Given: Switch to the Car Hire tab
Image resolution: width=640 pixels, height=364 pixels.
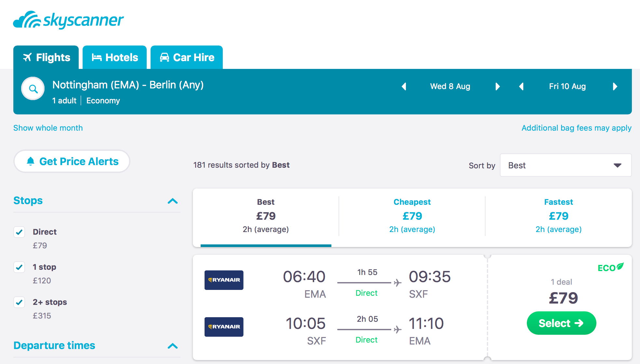Looking at the screenshot, I should tap(187, 58).
